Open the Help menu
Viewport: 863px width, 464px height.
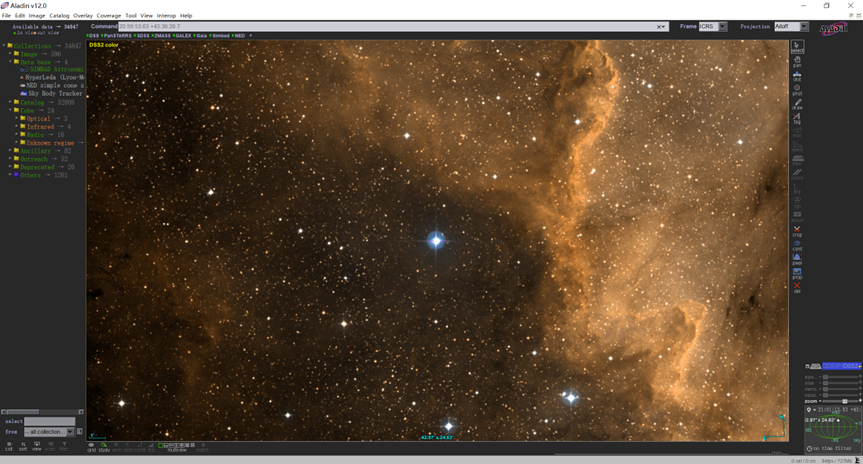pyautogui.click(x=186, y=15)
